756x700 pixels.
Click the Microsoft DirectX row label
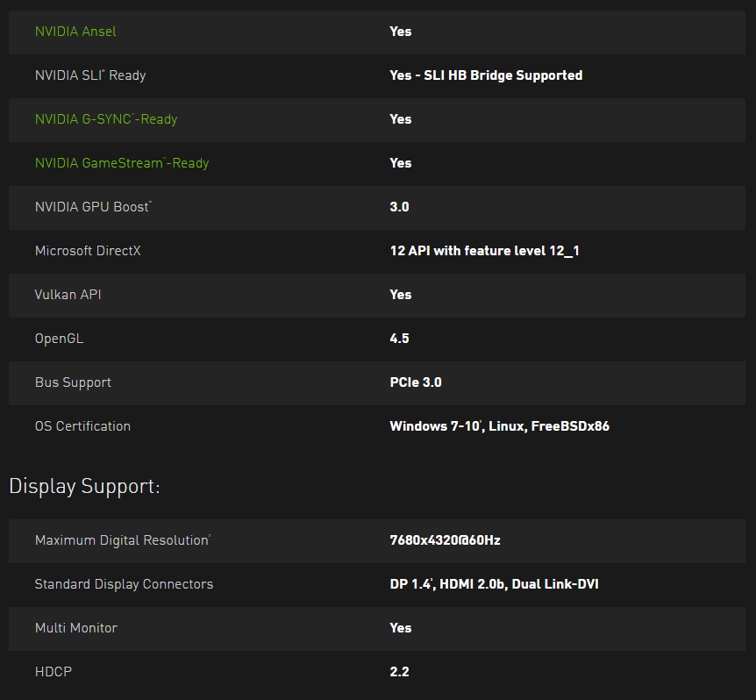(x=88, y=251)
